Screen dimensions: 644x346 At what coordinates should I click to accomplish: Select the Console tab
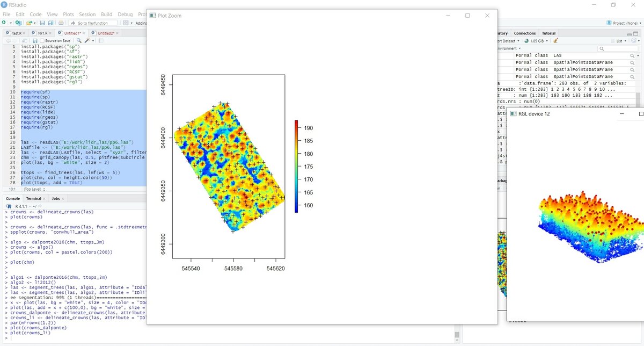point(12,198)
